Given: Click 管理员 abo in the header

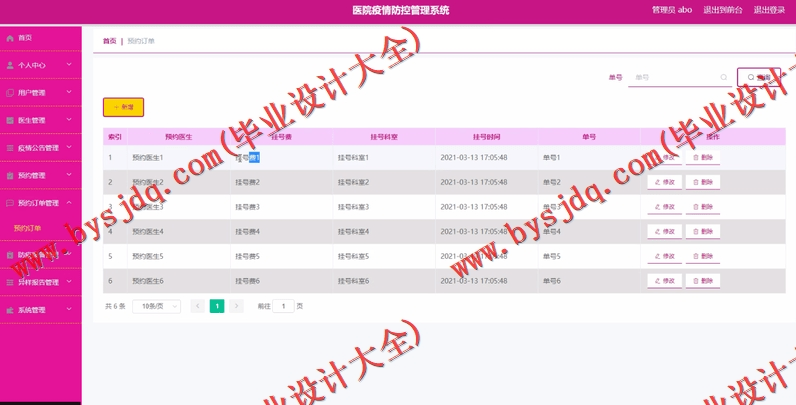Looking at the screenshot, I should click(672, 10).
